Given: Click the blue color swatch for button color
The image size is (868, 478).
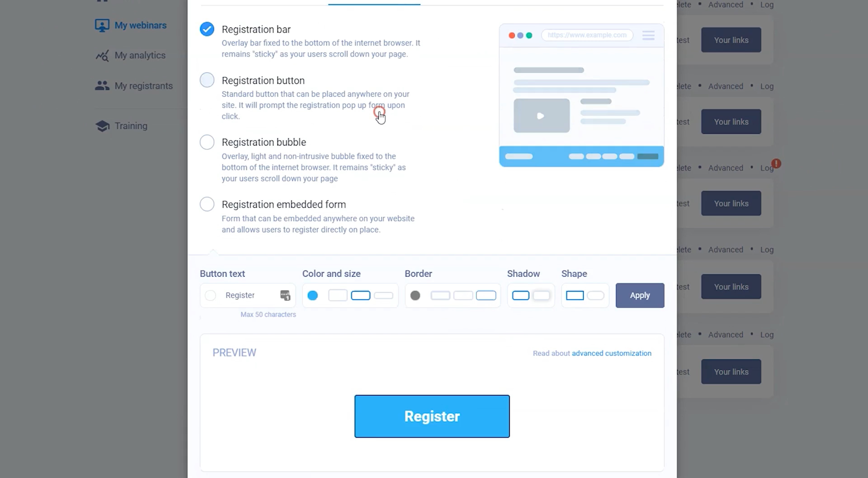Looking at the screenshot, I should click(312, 295).
